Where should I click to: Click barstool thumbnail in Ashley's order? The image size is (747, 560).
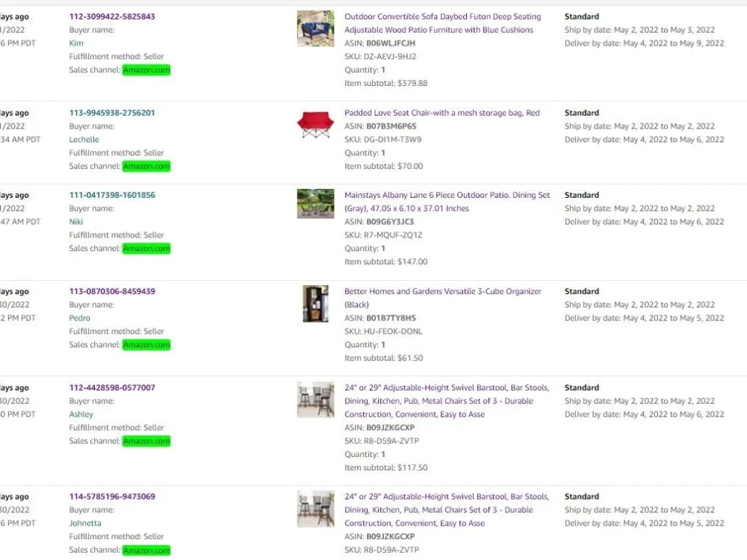click(315, 399)
